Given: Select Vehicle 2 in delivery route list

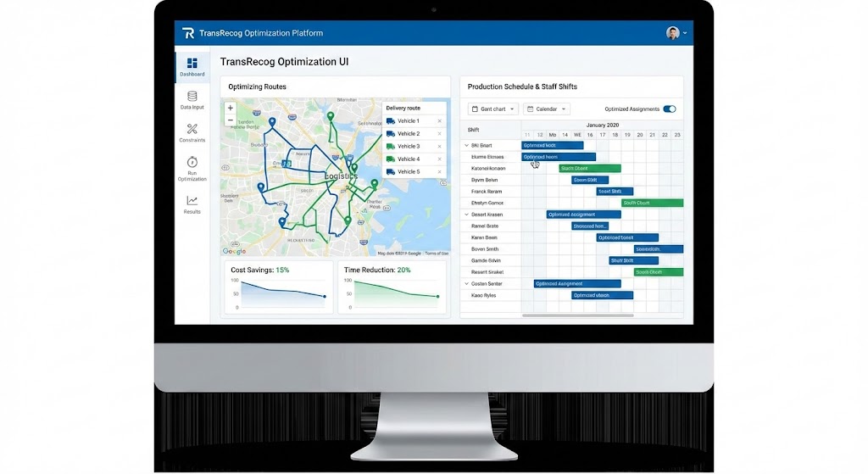Looking at the screenshot, I should click(409, 134).
